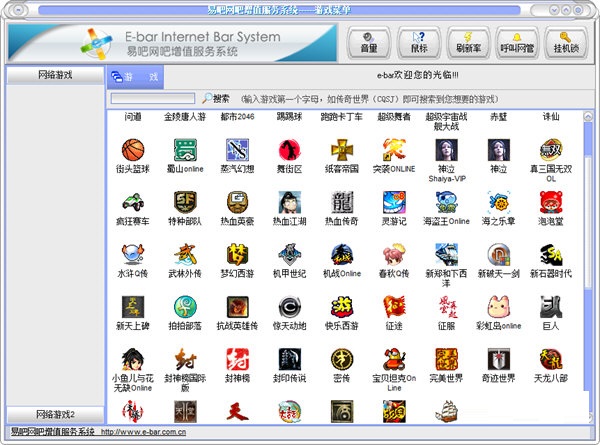Click the game list scroll-up arrow
This screenshot has height=445, width=600.
pos(588,116)
